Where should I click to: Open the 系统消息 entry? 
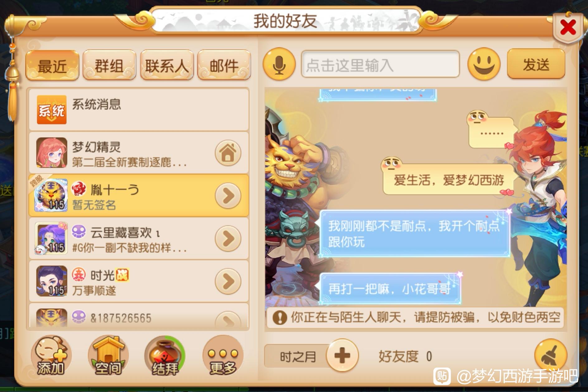coord(139,110)
